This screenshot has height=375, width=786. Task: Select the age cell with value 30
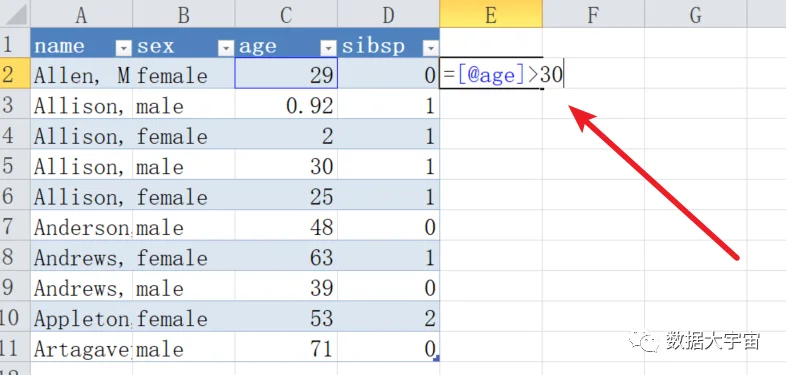coord(286,164)
